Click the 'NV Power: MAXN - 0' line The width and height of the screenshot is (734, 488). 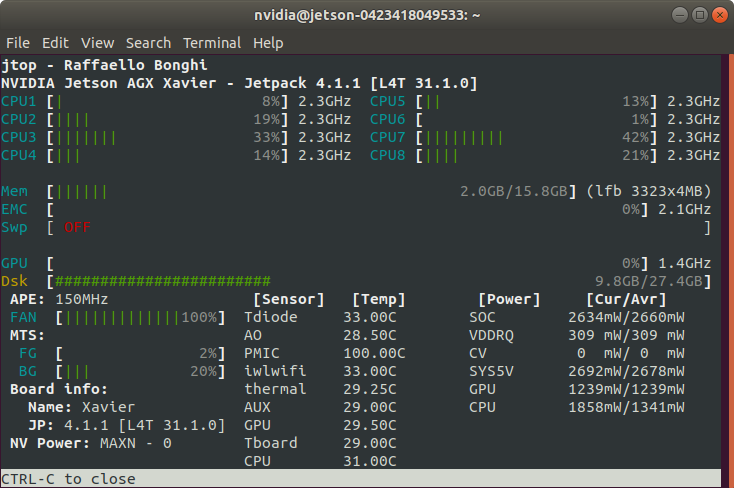pos(91,443)
